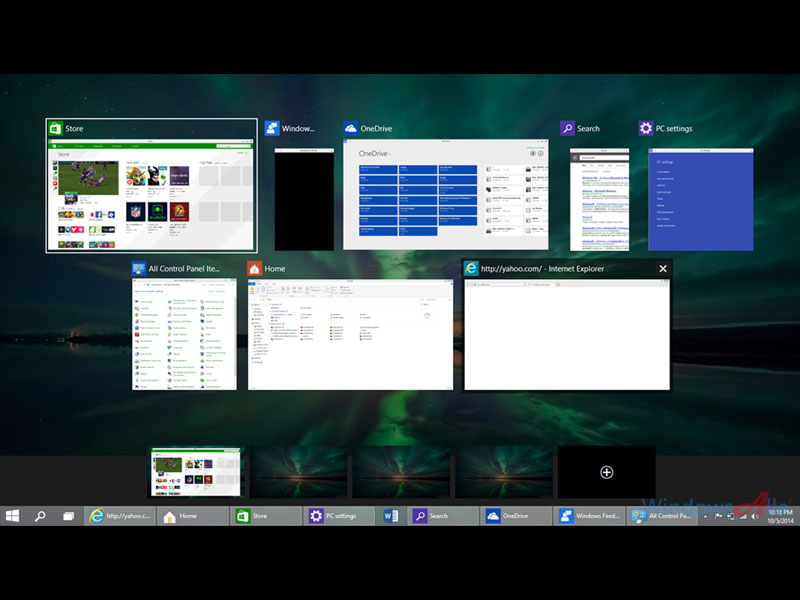The height and width of the screenshot is (600, 800).
Task: Close the Internet Explorer window preview
Action: pos(662,269)
